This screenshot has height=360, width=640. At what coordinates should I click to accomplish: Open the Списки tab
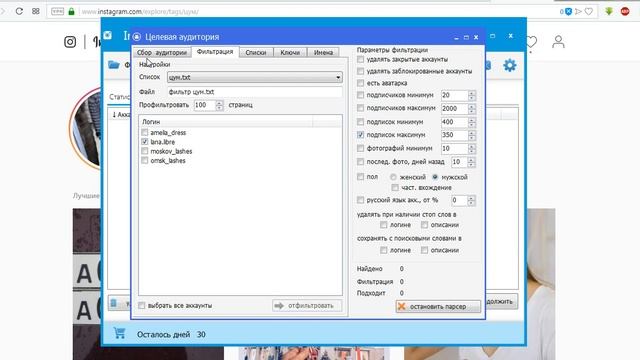point(256,53)
